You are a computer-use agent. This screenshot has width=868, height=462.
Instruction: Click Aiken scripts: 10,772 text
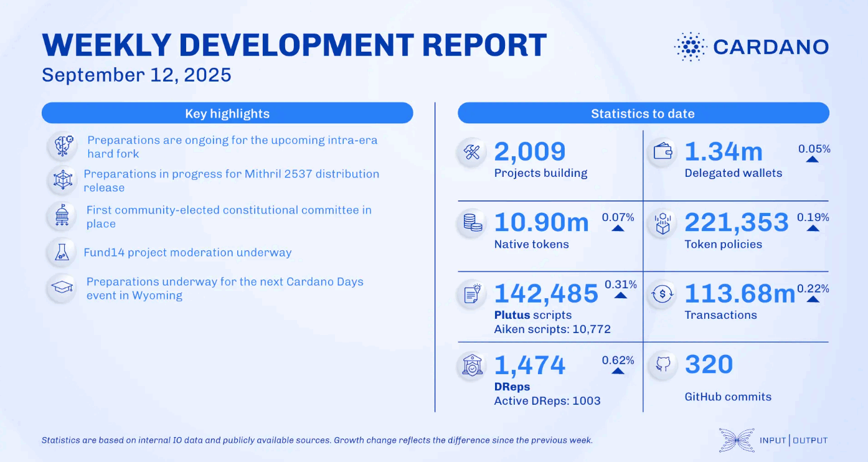pos(552,329)
